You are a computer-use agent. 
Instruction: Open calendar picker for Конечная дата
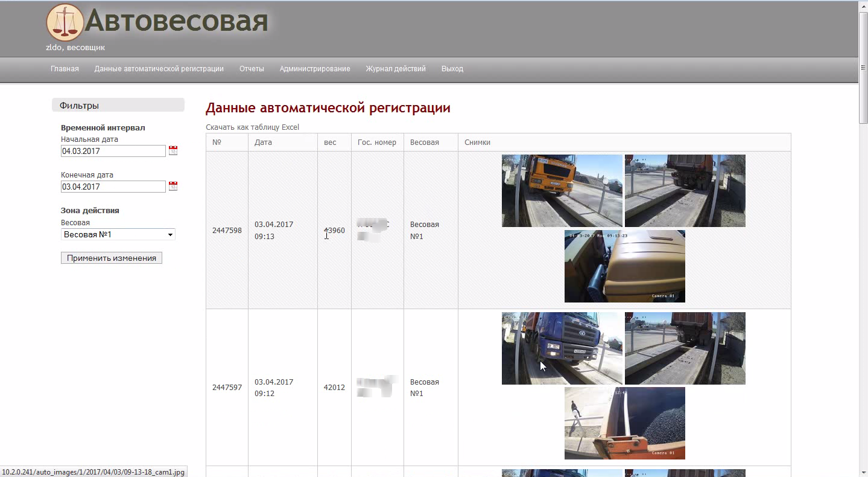click(x=173, y=187)
